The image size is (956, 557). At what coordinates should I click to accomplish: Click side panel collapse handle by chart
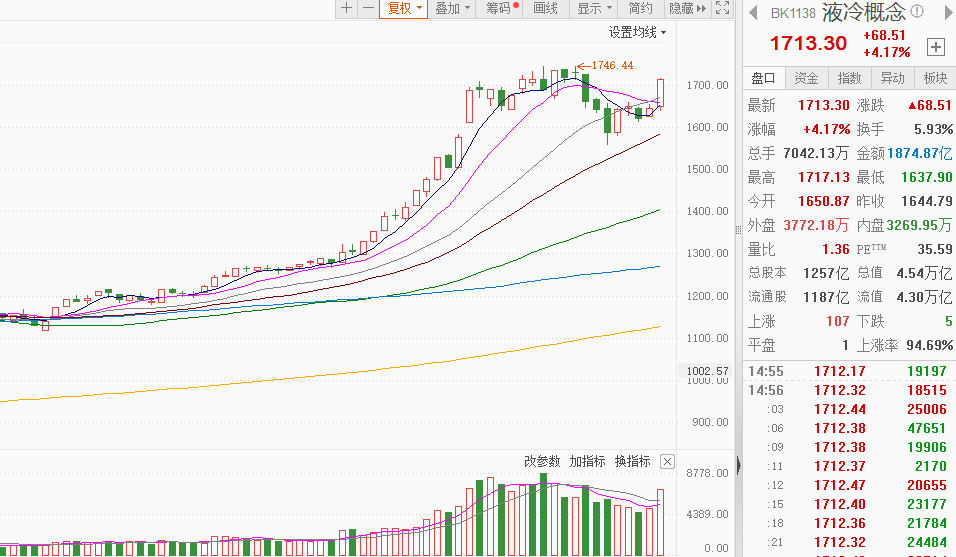pos(738,230)
